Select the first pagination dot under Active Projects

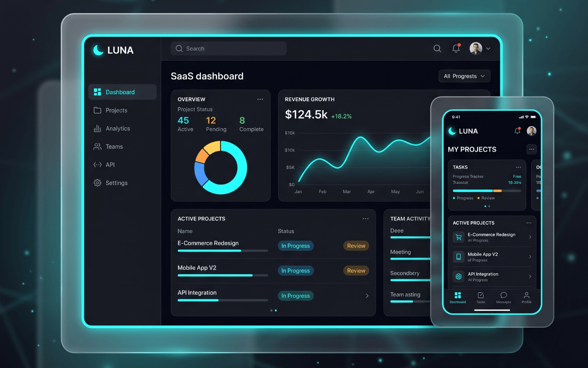(271, 311)
